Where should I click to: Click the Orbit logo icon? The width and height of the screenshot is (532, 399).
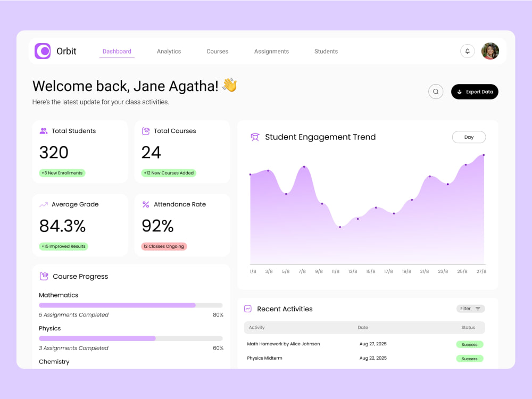click(43, 51)
